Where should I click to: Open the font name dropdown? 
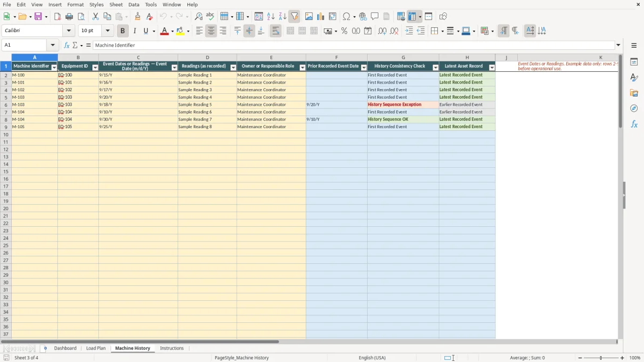[69, 31]
